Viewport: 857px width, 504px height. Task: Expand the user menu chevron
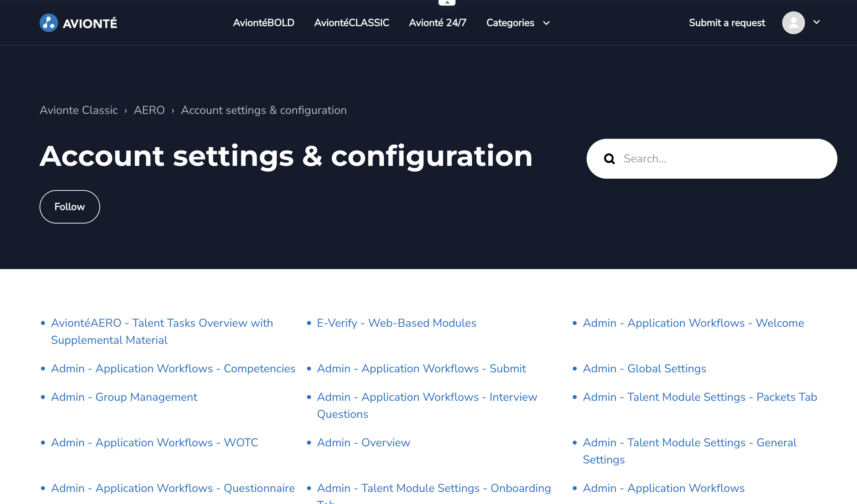(817, 22)
